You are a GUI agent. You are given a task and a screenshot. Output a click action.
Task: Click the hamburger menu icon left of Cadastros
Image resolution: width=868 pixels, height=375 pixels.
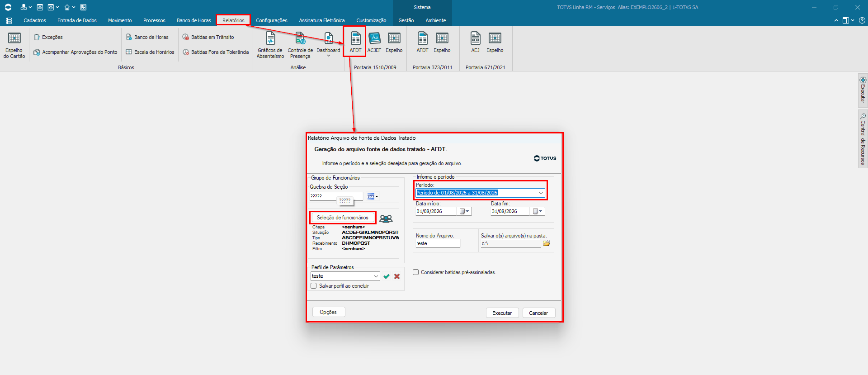[x=9, y=20]
